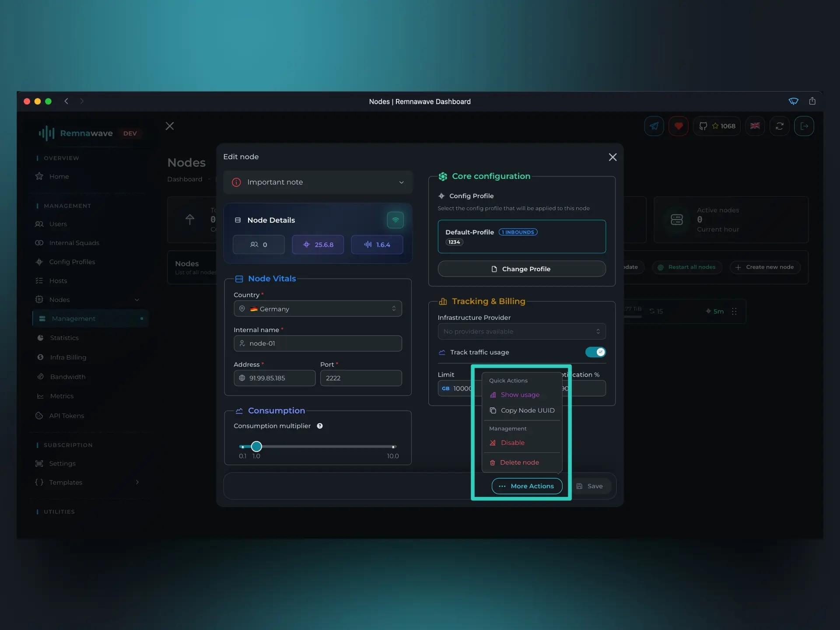Click the red heart support icon
The height and width of the screenshot is (630, 840).
pos(678,126)
